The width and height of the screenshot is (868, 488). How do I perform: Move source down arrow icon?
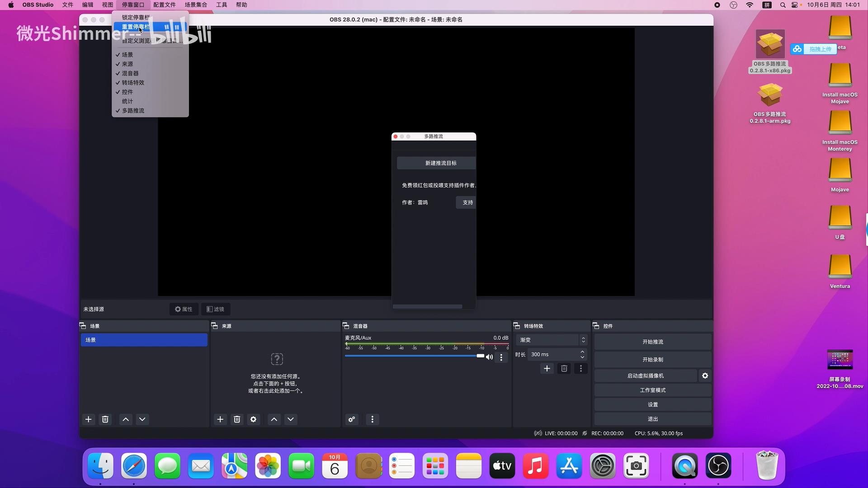[x=291, y=419]
